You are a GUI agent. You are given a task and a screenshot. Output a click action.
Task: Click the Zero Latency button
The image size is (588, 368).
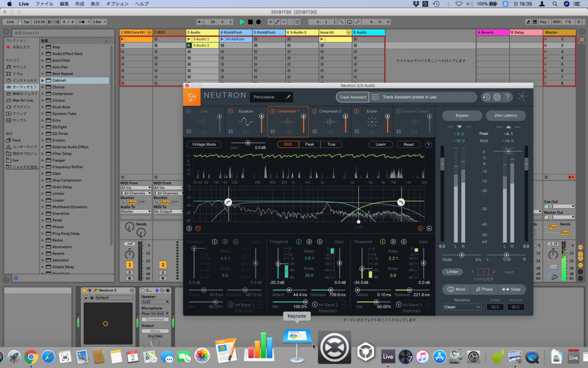pyautogui.click(x=505, y=115)
